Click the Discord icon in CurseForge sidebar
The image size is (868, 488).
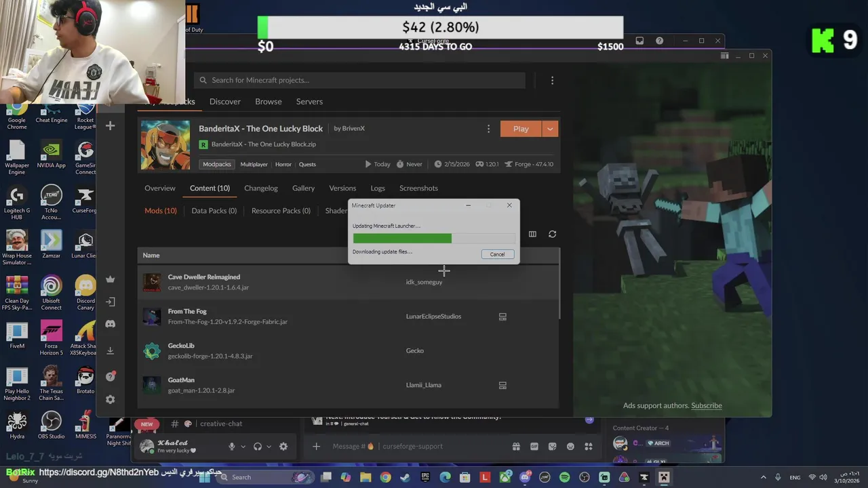(111, 324)
